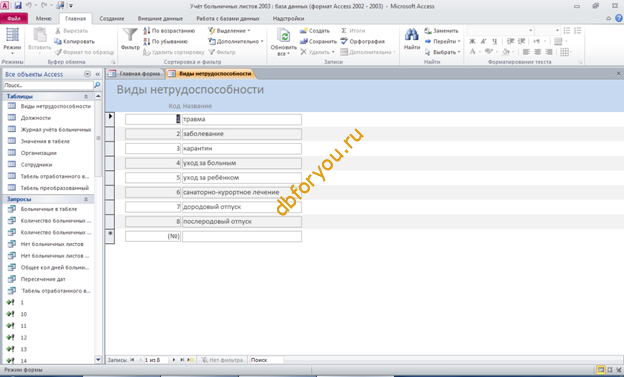Switch to Создание ribbon tab

click(x=112, y=18)
